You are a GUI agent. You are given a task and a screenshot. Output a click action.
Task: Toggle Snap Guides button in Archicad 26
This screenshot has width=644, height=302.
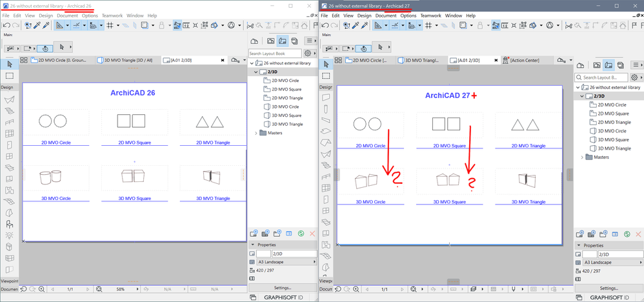(76, 25)
